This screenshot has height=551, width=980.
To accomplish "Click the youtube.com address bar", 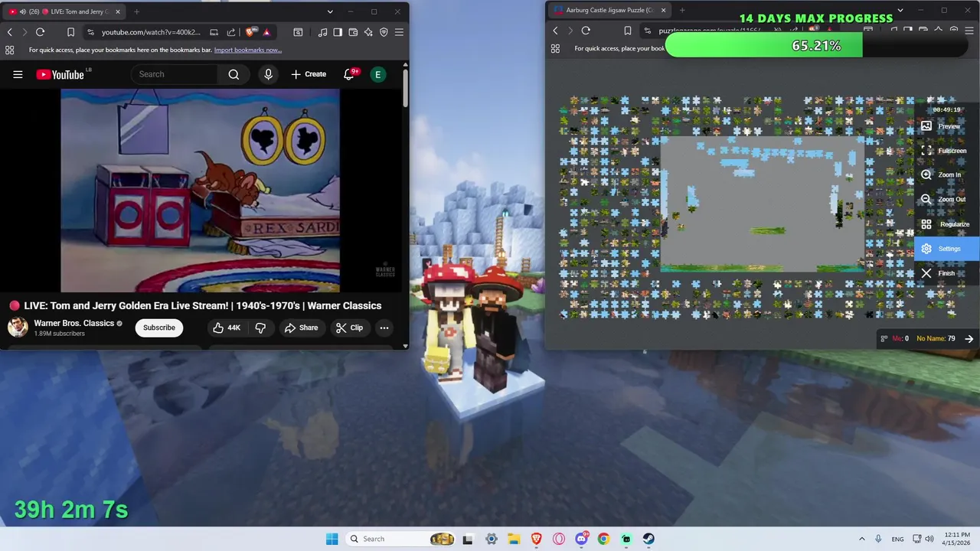I will coord(151,32).
